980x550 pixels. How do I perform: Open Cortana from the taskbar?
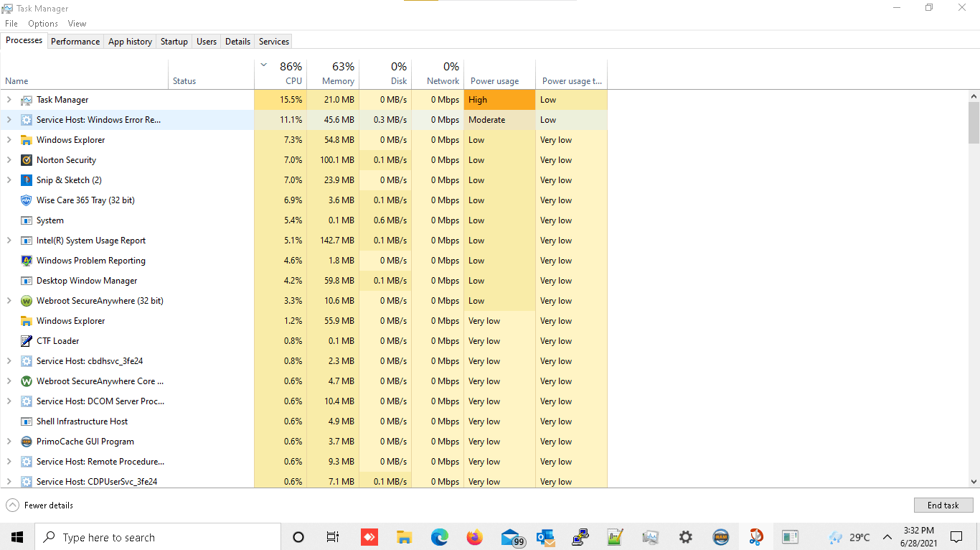pos(298,537)
